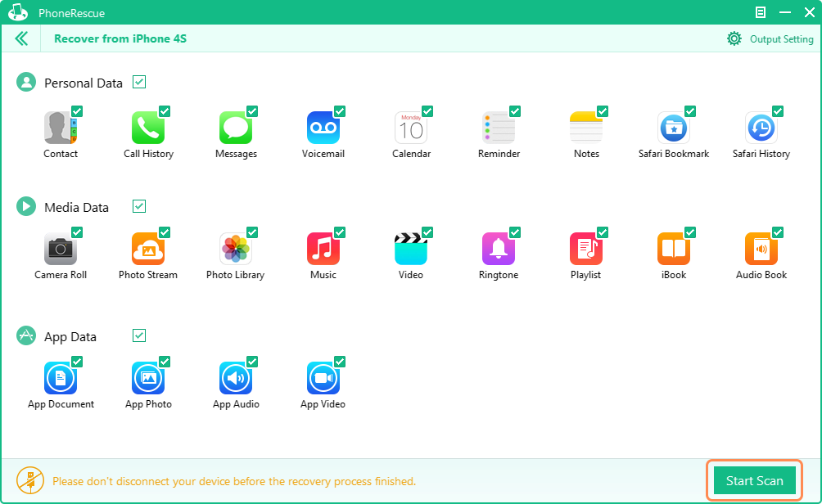Uncheck the iBook checkbox
This screenshot has height=504, width=822.
pyautogui.click(x=690, y=232)
